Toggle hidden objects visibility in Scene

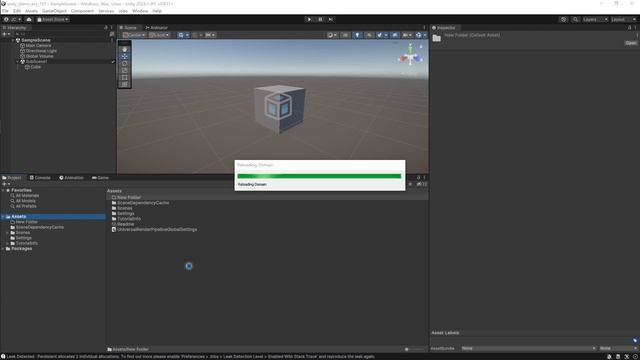point(395,35)
